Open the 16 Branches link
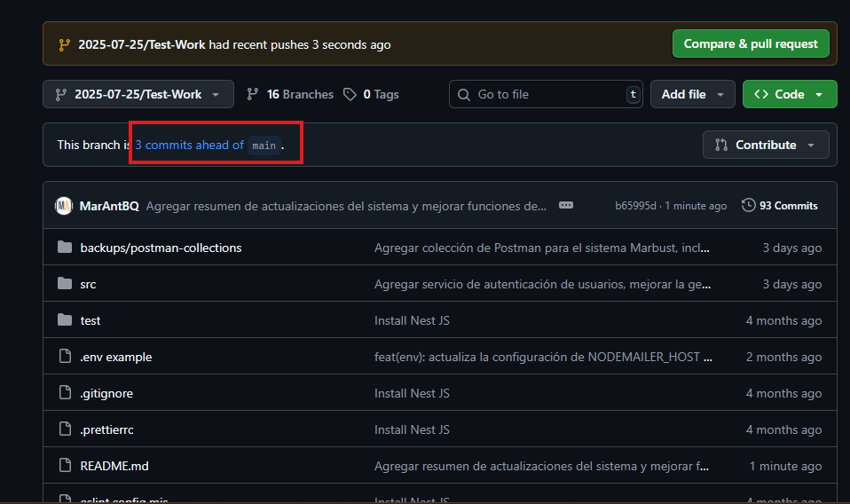This screenshot has width=850, height=504. (x=290, y=94)
